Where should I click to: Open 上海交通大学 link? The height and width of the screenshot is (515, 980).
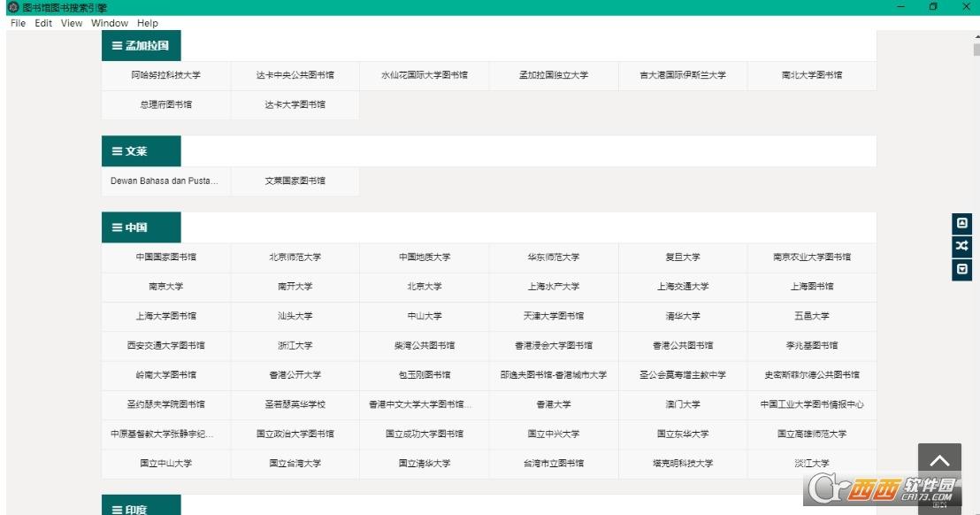pyautogui.click(x=683, y=286)
